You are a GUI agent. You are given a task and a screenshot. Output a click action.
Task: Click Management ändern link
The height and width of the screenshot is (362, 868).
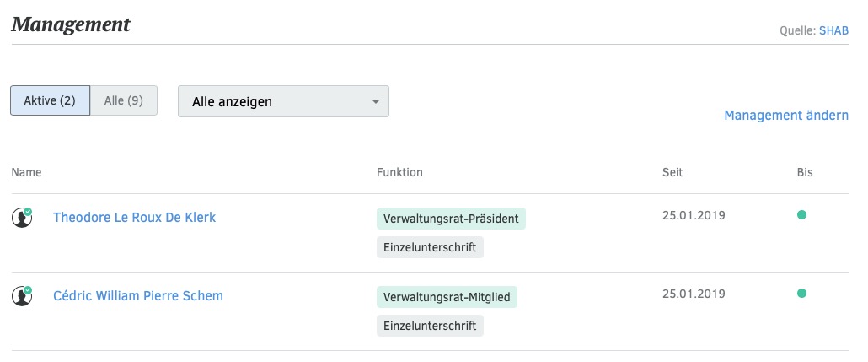pos(785,115)
